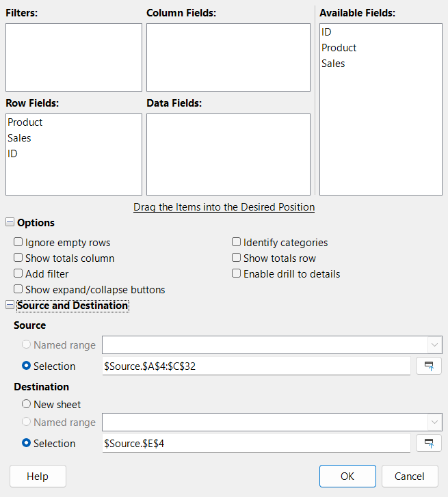
Task: Check the Add filter option
Action: pos(18,273)
